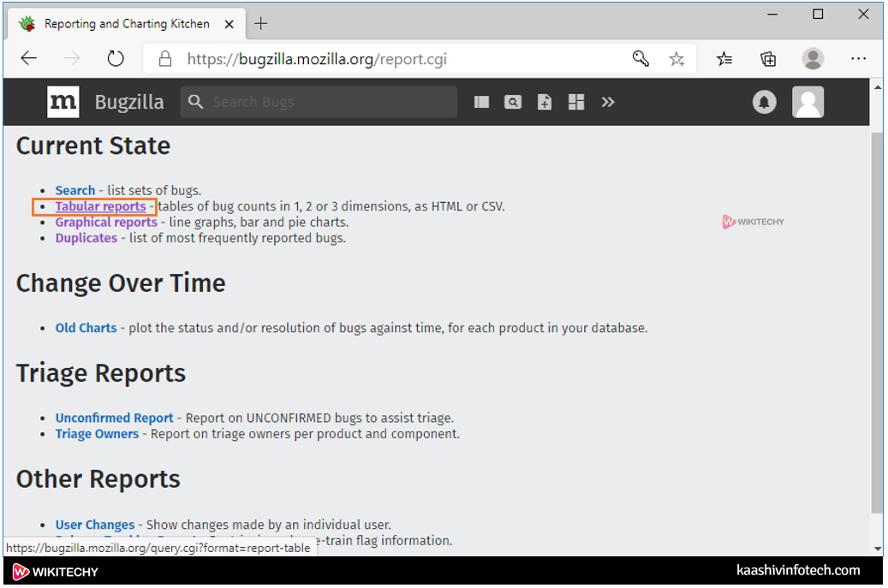Open the browser Favorites list
This screenshot has height=588, width=888.
[x=724, y=58]
